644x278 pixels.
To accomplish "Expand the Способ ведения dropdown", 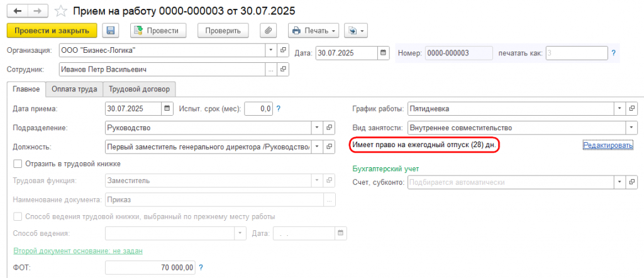I will point(240,233).
